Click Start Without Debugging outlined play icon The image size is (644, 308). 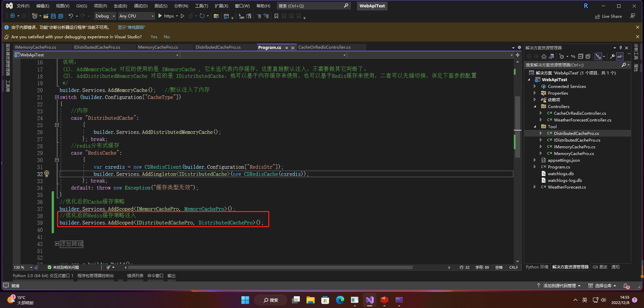click(x=182, y=16)
